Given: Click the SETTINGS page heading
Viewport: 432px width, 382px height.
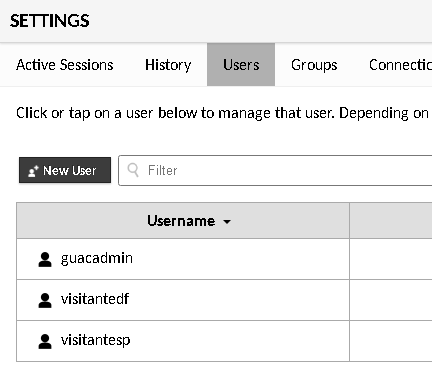Looking at the screenshot, I should tap(50, 21).
